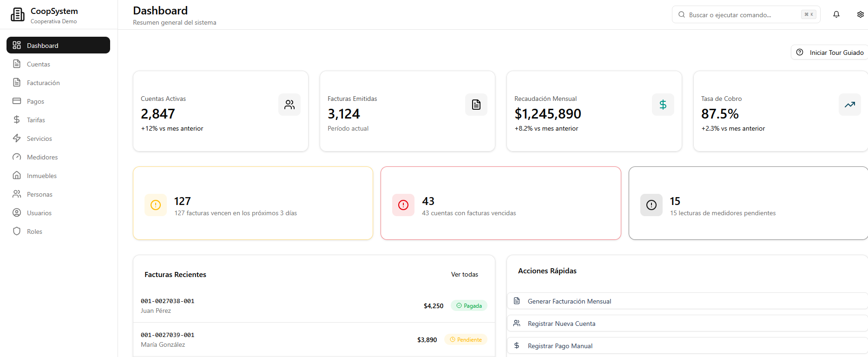Follow the Ver todas link

464,274
